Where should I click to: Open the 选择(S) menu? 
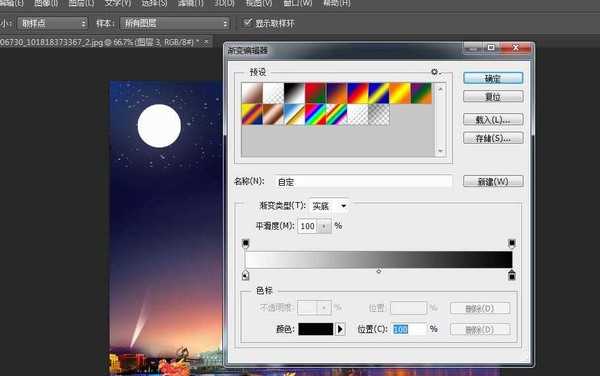[x=155, y=3]
